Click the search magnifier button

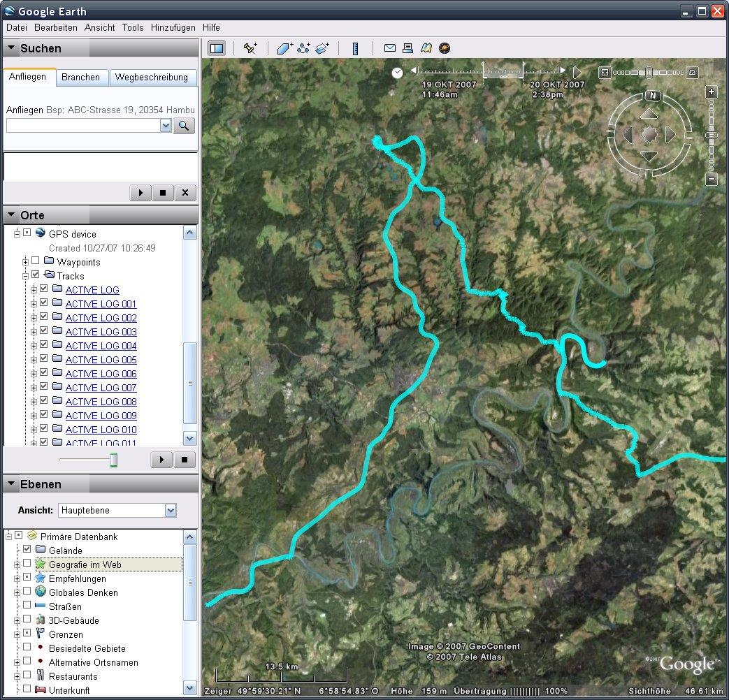(184, 126)
